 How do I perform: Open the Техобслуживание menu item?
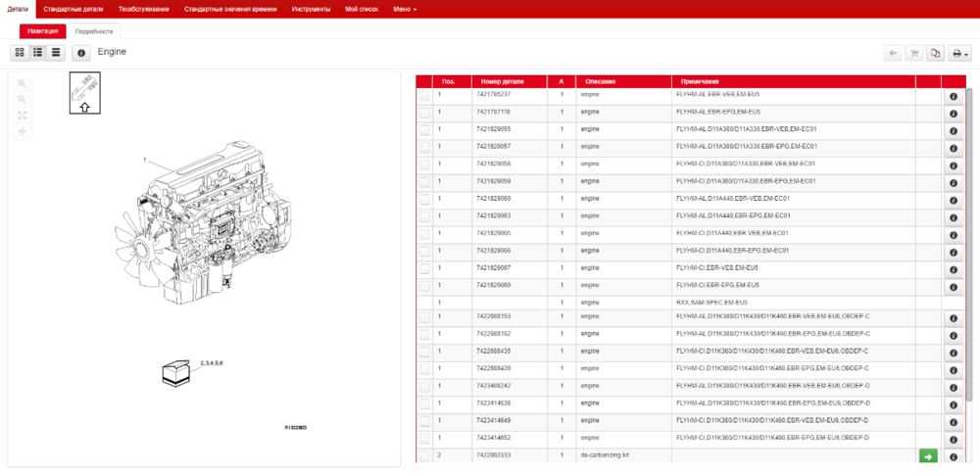click(143, 9)
